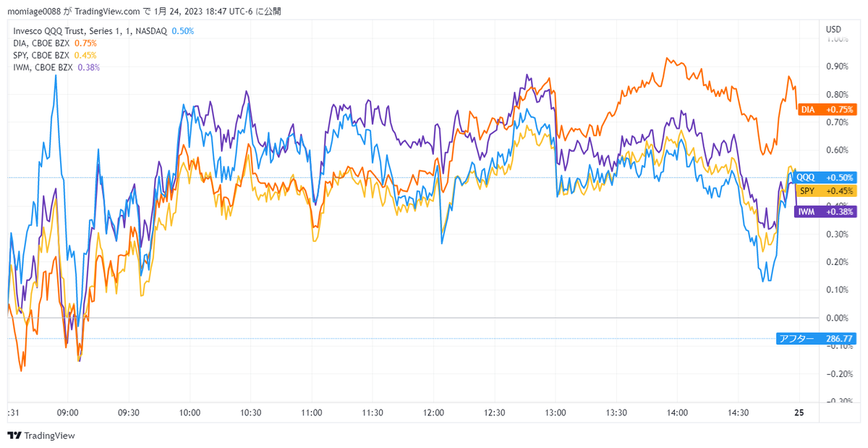This screenshot has width=868, height=448.
Task: Click the 14:00 time axis label
Action: click(x=678, y=413)
